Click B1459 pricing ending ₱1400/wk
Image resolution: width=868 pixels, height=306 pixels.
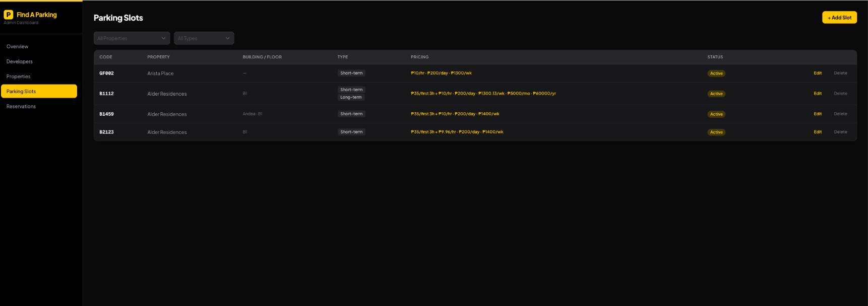(455, 114)
